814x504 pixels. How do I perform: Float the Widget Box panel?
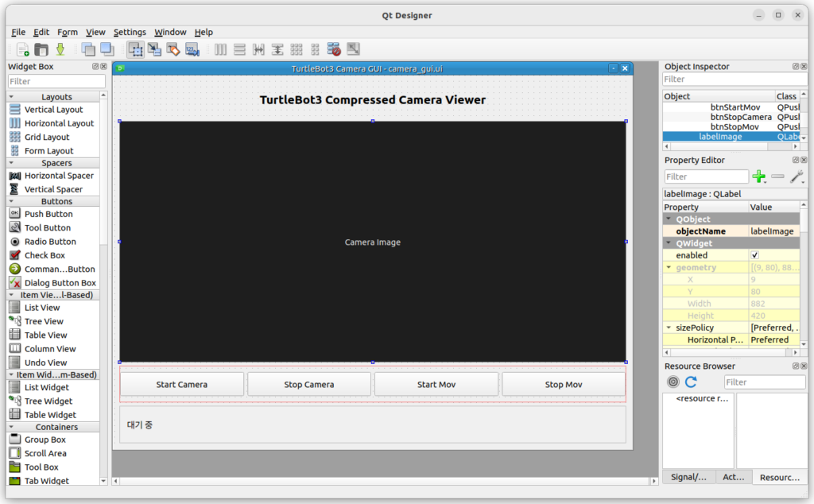point(95,67)
